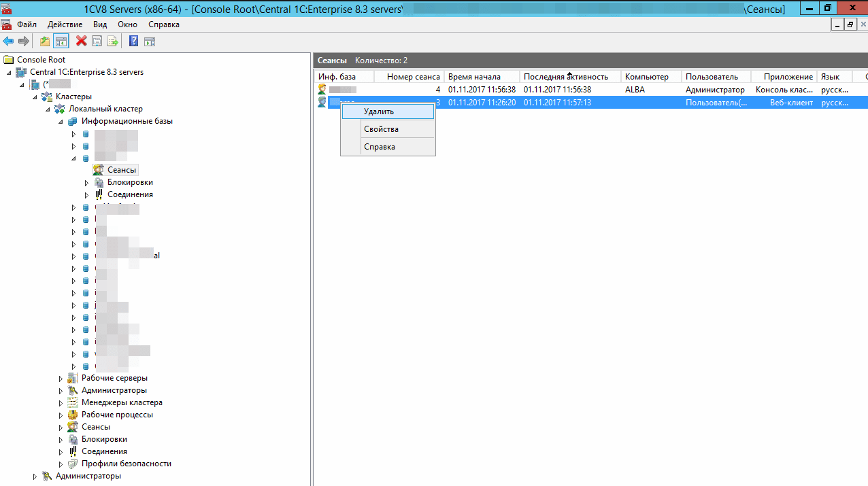
Task: Collapse the Информационные базы tree node
Action: point(61,121)
